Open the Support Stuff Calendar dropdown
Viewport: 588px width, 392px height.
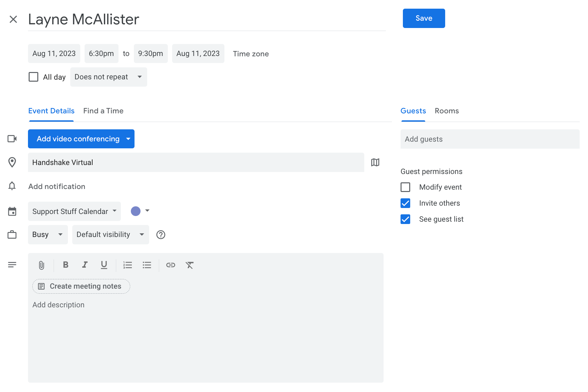pyautogui.click(x=74, y=211)
